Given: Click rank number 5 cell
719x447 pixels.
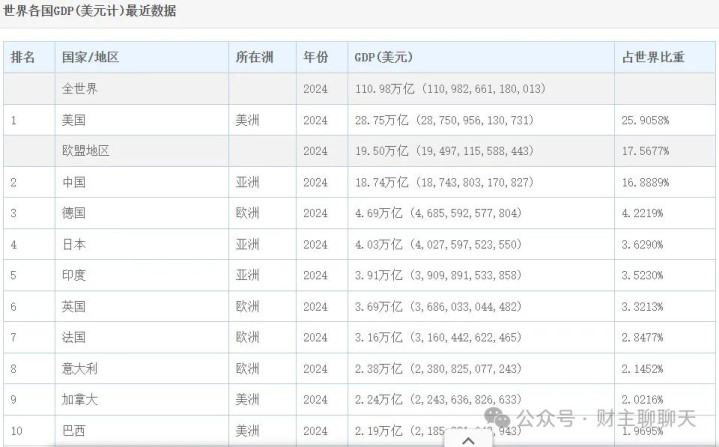Looking at the screenshot, I should tap(14, 275).
